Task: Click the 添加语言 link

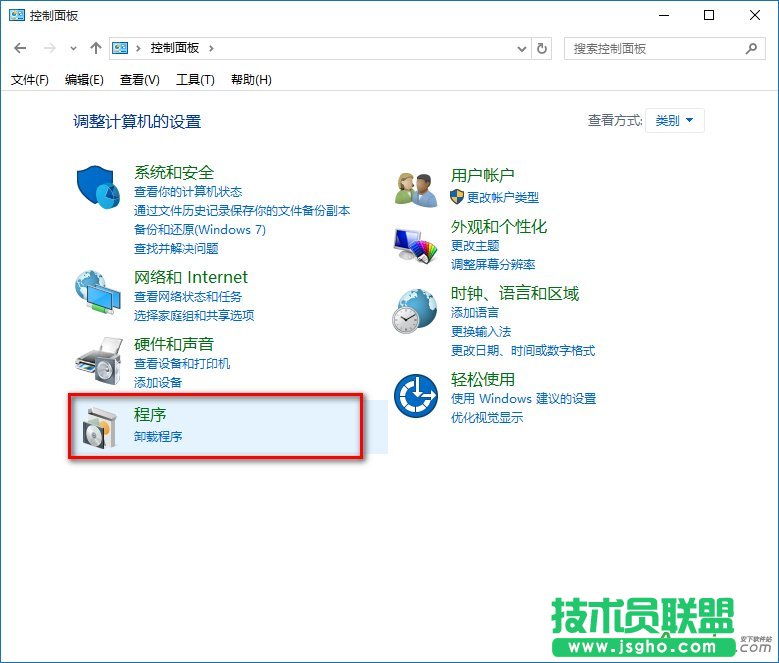Action: tap(475, 312)
